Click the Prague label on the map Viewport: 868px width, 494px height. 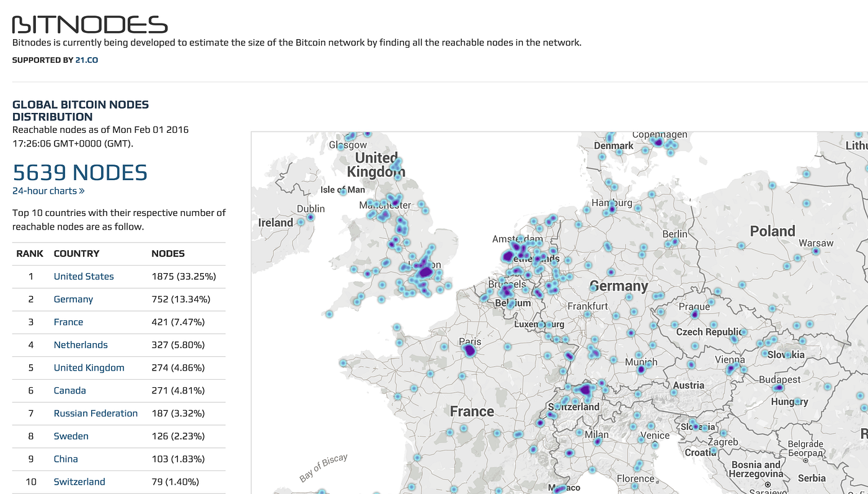[694, 307]
